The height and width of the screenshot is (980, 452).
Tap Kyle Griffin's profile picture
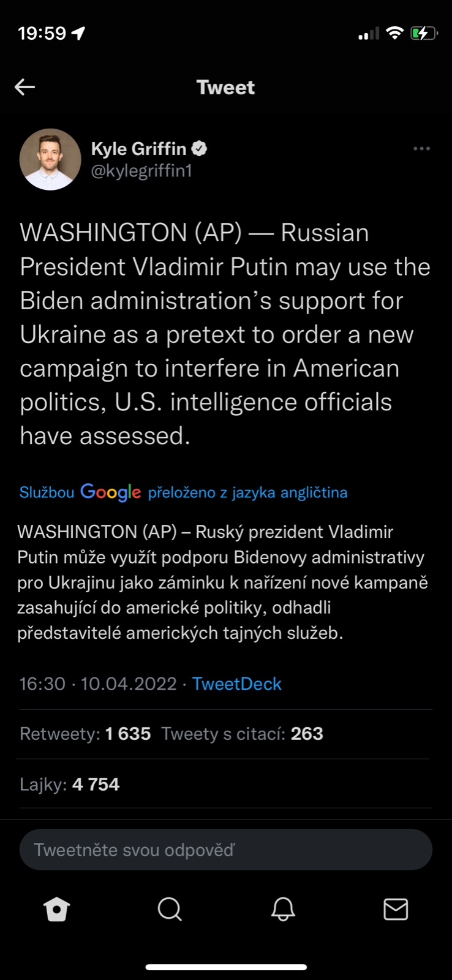pyautogui.click(x=50, y=159)
